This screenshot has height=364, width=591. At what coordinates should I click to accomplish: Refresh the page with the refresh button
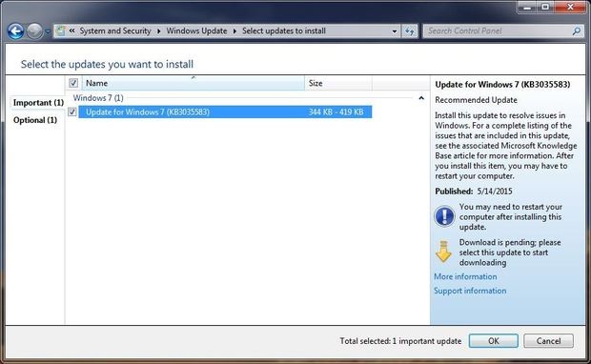coord(409,31)
